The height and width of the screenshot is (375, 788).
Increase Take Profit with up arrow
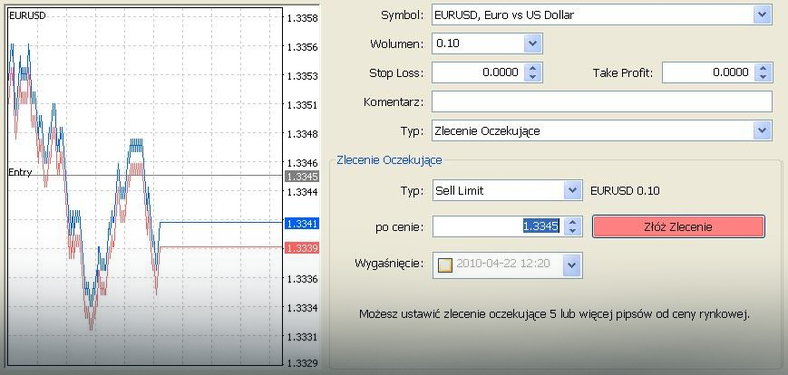click(x=763, y=68)
